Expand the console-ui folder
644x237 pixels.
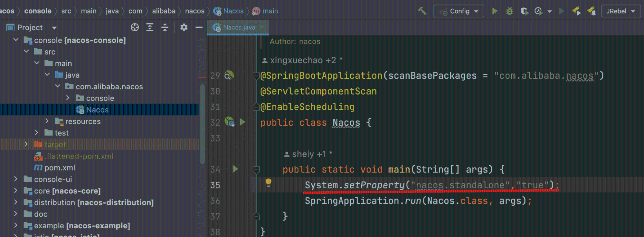point(16,179)
